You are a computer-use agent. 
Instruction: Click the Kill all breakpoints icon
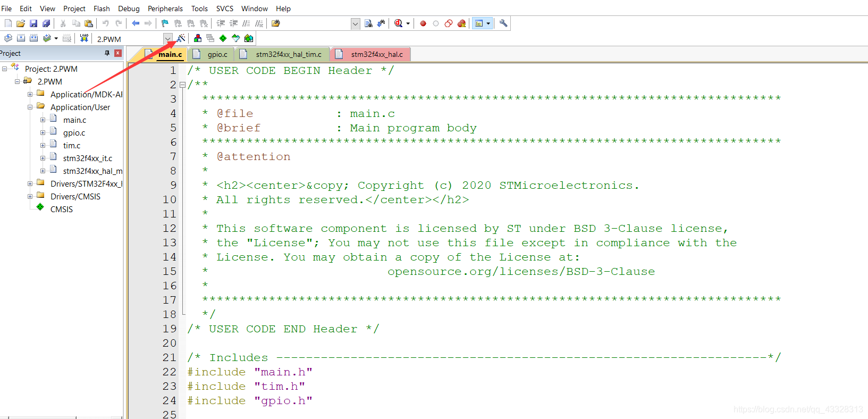pyautogui.click(x=461, y=23)
